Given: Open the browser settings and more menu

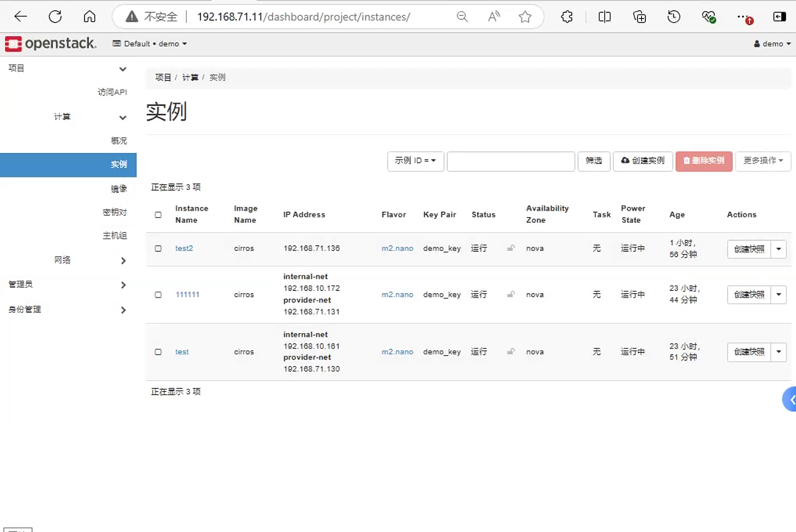Looking at the screenshot, I should 743,17.
